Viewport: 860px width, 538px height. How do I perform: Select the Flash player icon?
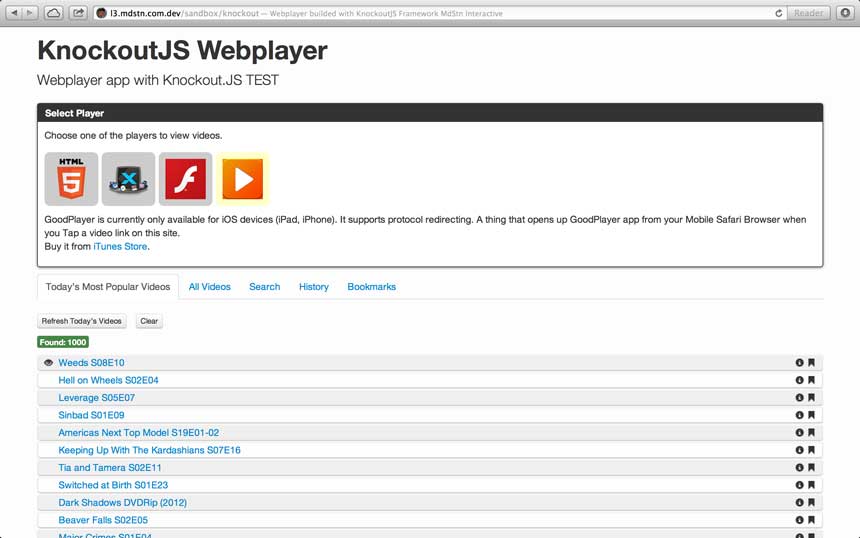[x=185, y=179]
